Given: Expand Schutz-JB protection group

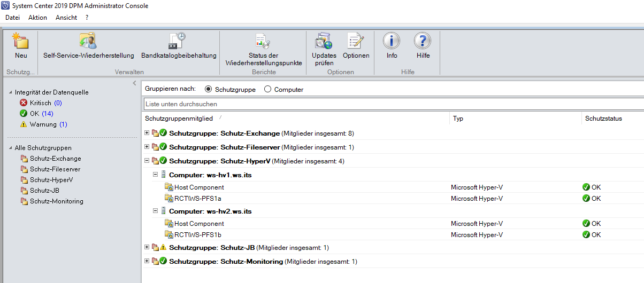Looking at the screenshot, I should click(147, 247).
